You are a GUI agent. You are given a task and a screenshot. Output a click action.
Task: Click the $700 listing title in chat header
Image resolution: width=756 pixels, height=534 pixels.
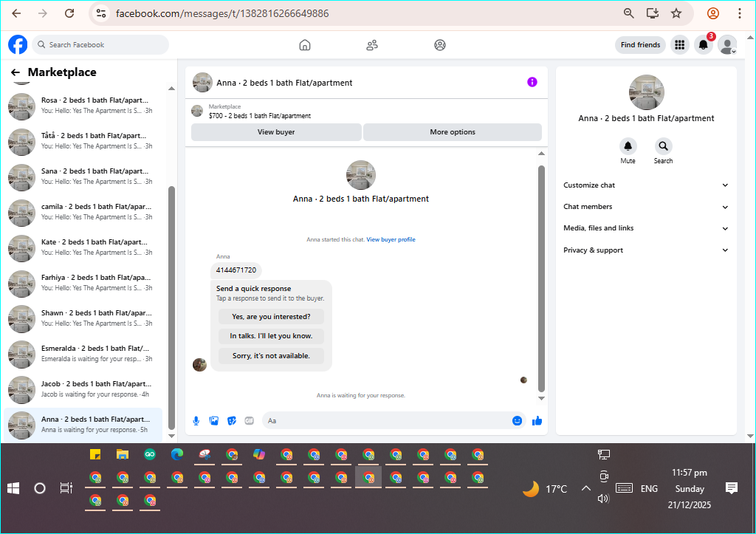pos(260,116)
